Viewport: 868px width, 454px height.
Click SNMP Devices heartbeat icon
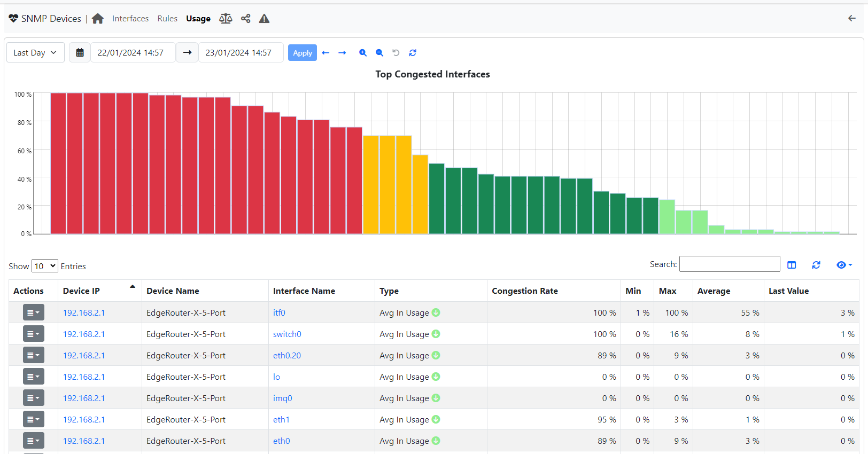(13, 18)
